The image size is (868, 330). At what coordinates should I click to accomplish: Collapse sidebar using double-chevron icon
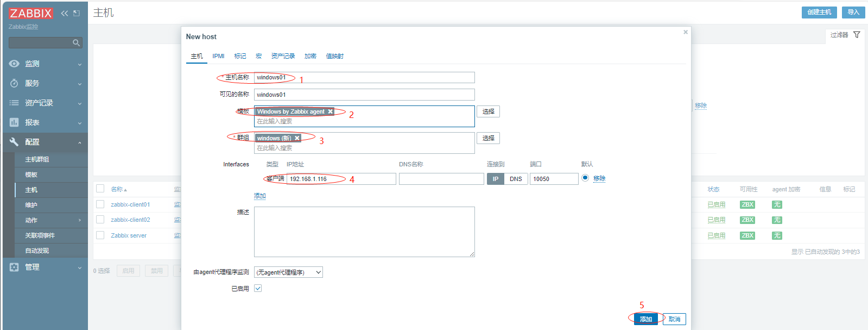click(65, 13)
